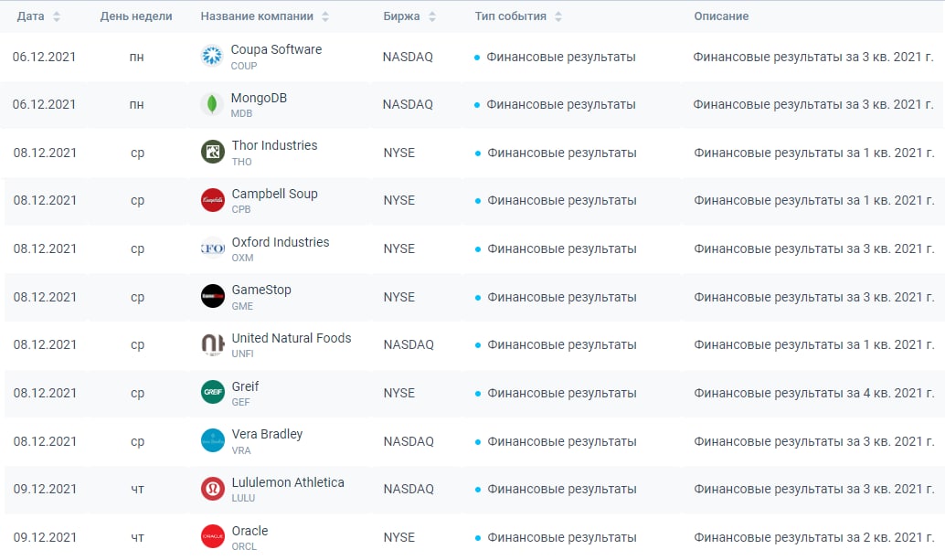Click the ORCL ticker label
945x560 pixels.
point(244,546)
